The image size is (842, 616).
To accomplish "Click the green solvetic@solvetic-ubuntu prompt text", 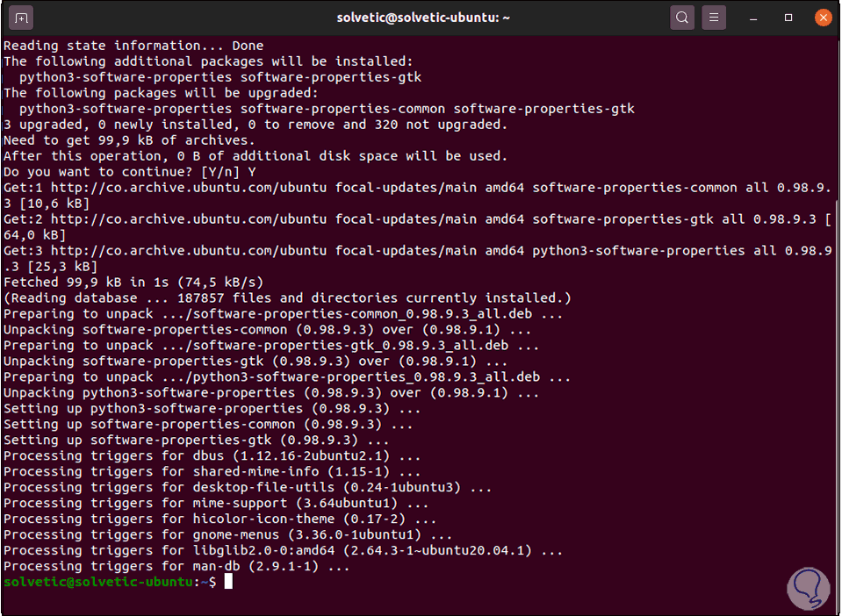I will click(x=97, y=582).
